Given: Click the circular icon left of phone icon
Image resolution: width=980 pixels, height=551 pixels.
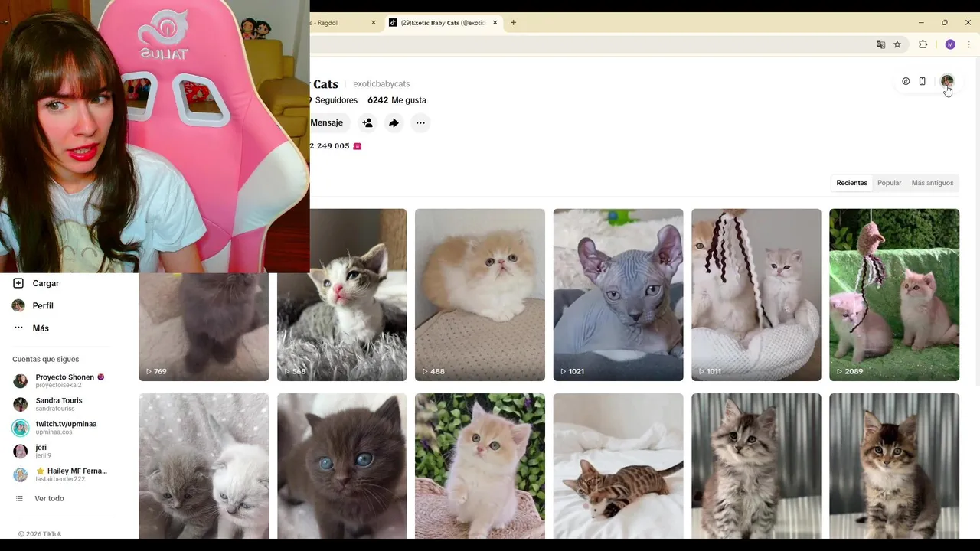Looking at the screenshot, I should [906, 81].
